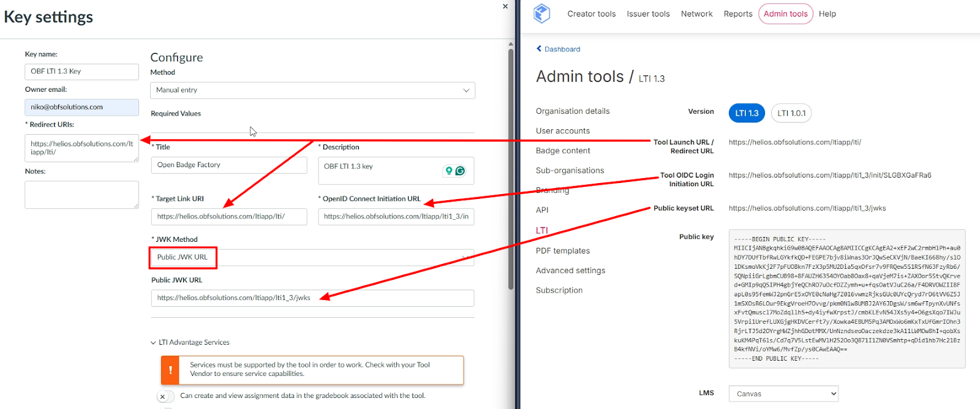Open the Admin tools menu

pos(786,13)
